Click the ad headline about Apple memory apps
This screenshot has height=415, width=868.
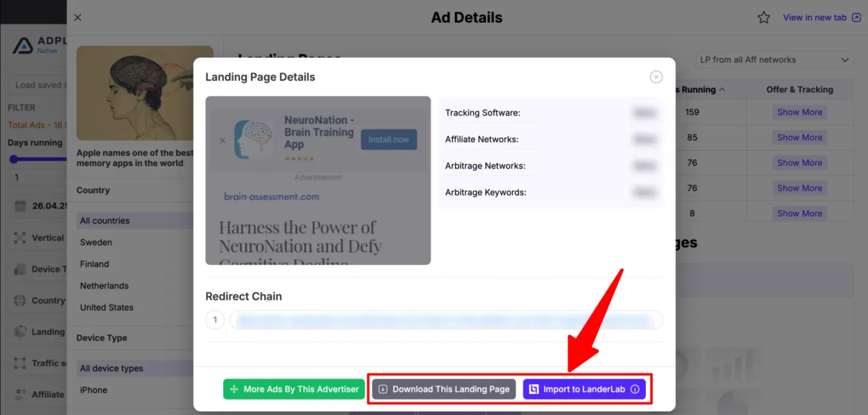pyautogui.click(x=135, y=158)
